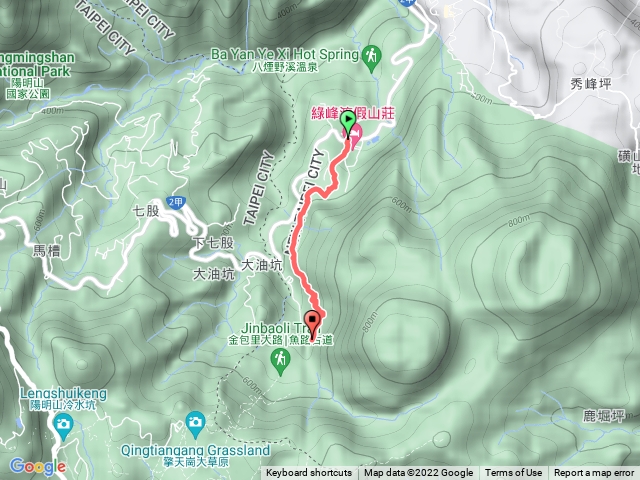Click the Map data ©2022 Google text
Screen dimensions: 640x480
click(418, 473)
